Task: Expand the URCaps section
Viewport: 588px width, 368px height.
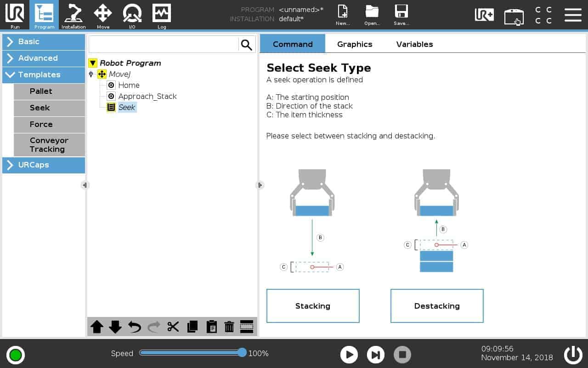Action: [43, 165]
